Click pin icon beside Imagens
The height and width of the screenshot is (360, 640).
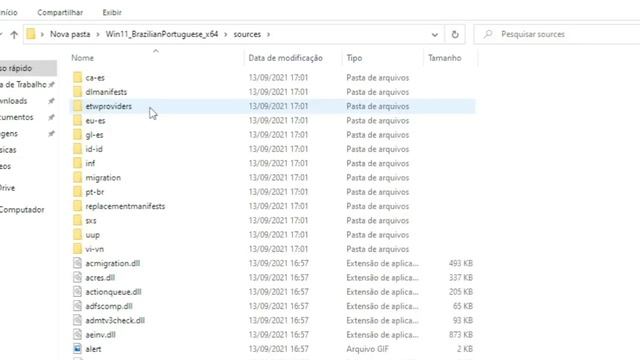tap(51, 133)
